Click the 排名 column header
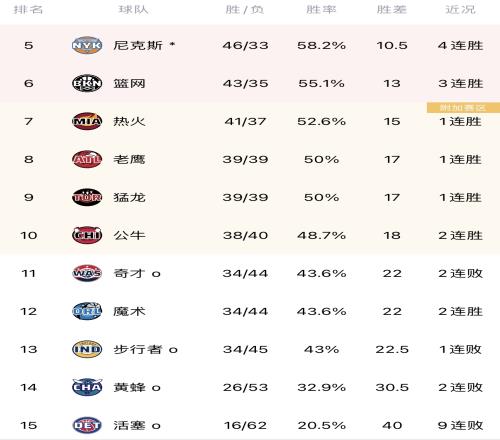The image size is (500, 440). 28,10
